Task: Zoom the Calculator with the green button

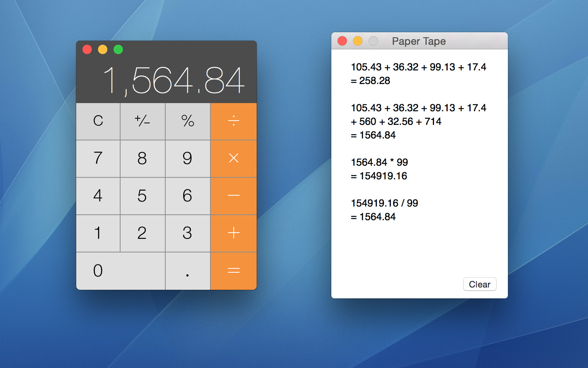Action: click(x=118, y=49)
